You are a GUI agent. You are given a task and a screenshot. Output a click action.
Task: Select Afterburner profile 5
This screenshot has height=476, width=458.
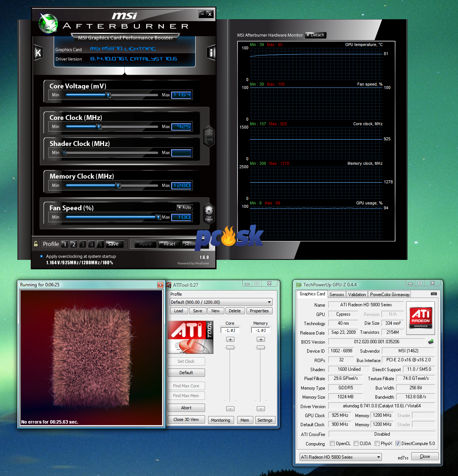tap(100, 244)
